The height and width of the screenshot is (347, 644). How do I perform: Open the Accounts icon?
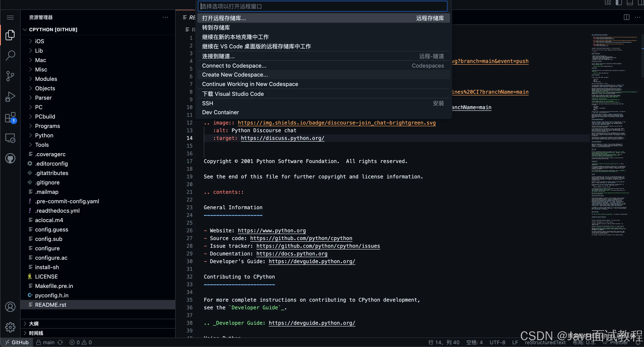pyautogui.click(x=10, y=307)
